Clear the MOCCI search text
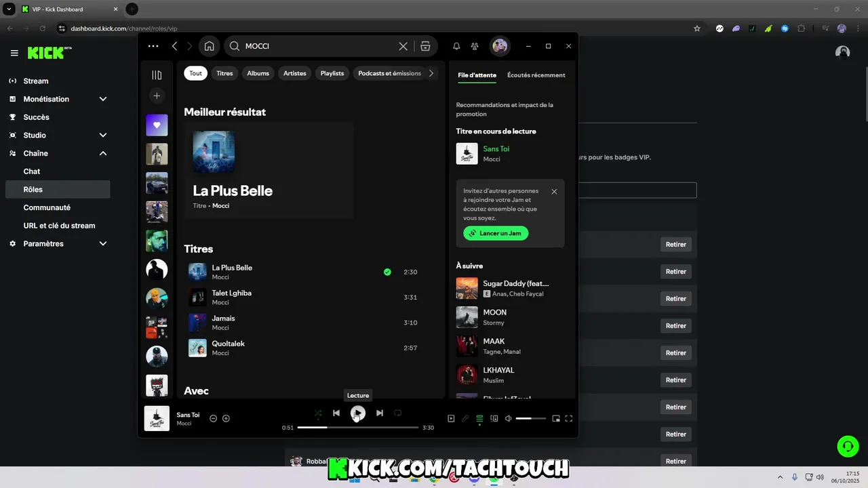868x488 pixels. pos(403,46)
